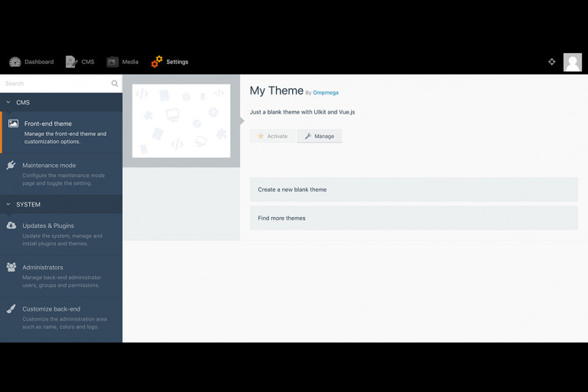Screen dimensions: 588x392
Task: Open Settings from the top menu
Action: coord(169,62)
